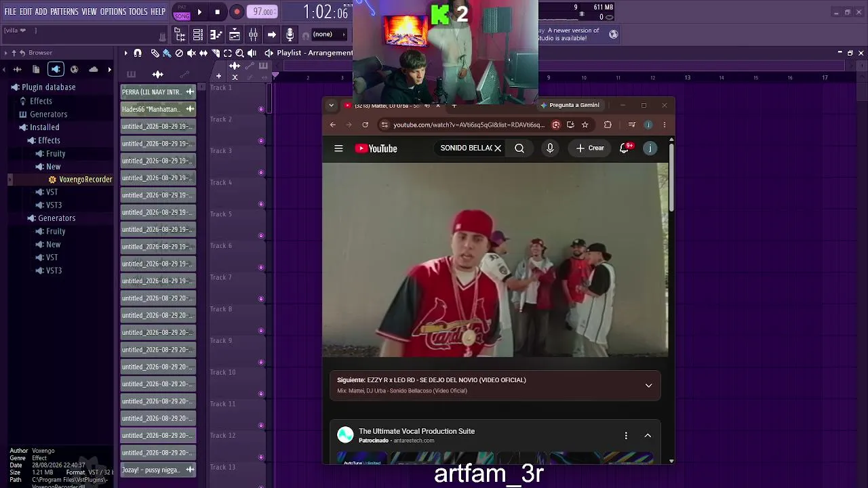Collapse the Antares ad card chevron

pyautogui.click(x=648, y=436)
